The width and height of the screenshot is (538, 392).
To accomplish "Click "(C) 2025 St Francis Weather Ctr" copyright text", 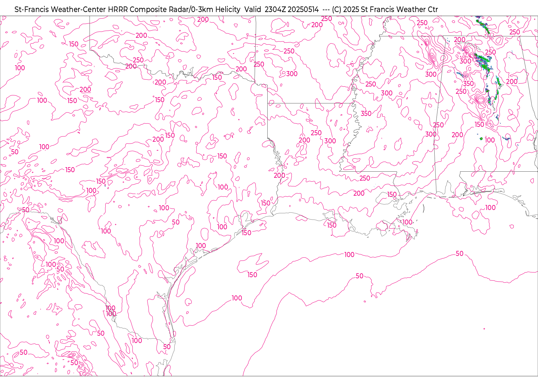I will pos(385,10).
